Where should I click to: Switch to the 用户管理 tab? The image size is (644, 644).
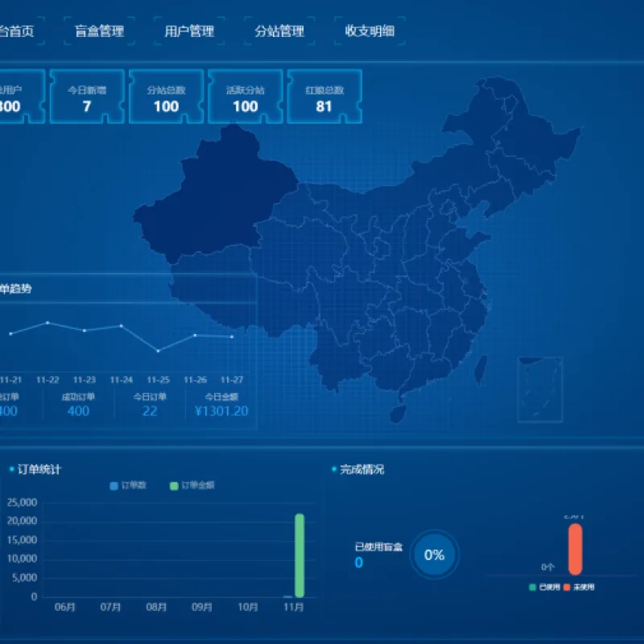[x=189, y=31]
